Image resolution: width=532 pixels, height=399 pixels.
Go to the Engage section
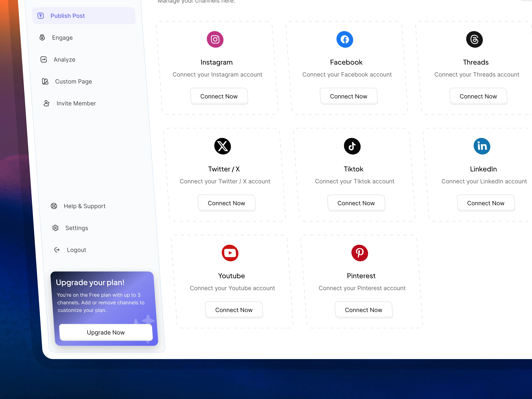(x=62, y=38)
